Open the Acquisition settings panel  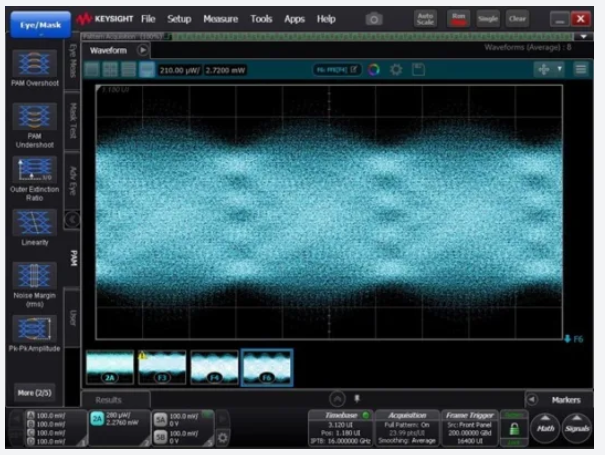(x=407, y=428)
